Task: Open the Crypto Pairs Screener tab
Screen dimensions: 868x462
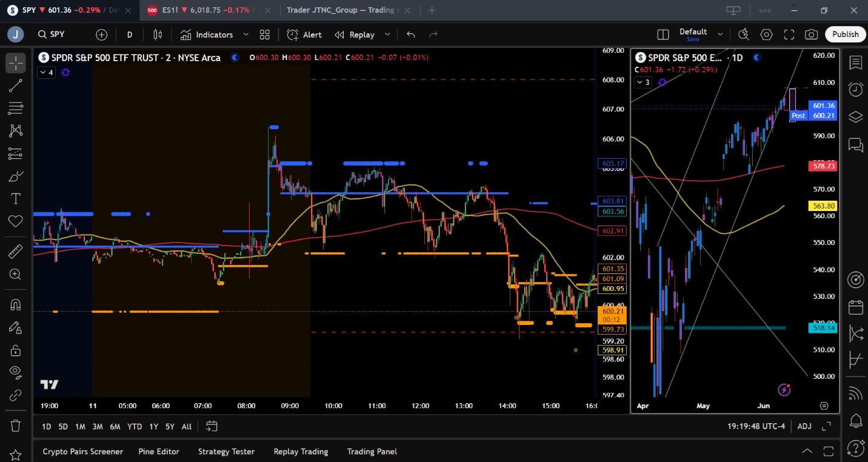Action: (82, 452)
